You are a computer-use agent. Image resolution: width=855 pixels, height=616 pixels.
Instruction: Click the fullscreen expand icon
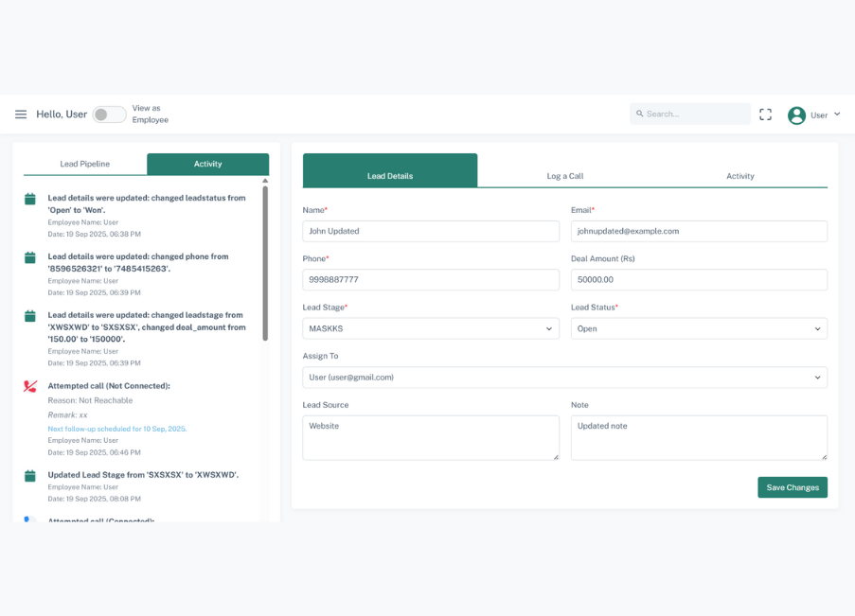(765, 114)
